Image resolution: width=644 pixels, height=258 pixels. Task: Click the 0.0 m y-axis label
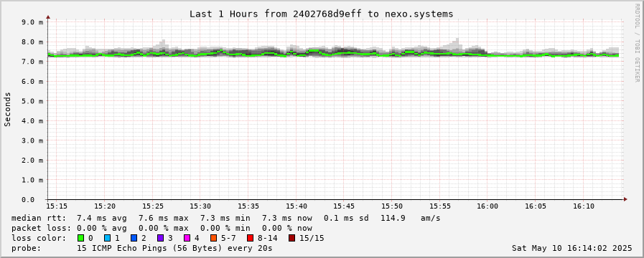pyautogui.click(x=32, y=200)
